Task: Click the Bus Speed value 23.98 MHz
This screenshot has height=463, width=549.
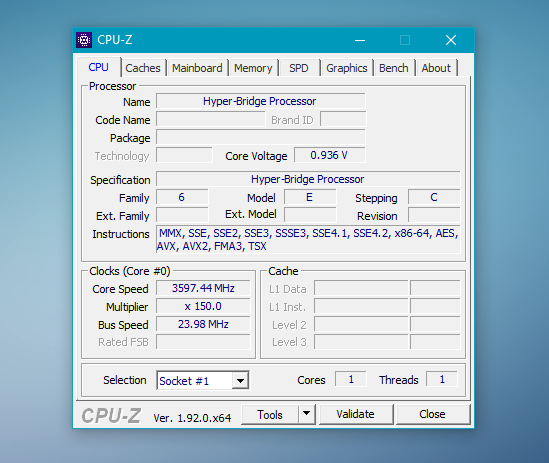Action: (x=203, y=324)
